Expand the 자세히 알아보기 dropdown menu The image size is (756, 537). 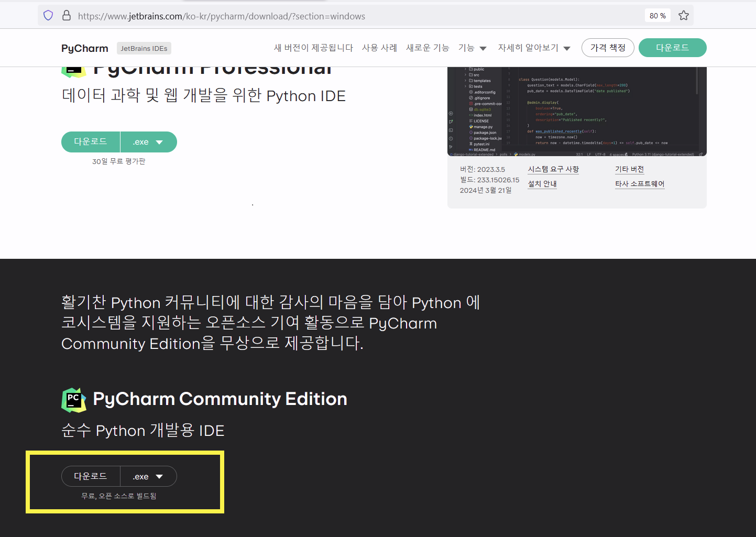[x=534, y=48]
